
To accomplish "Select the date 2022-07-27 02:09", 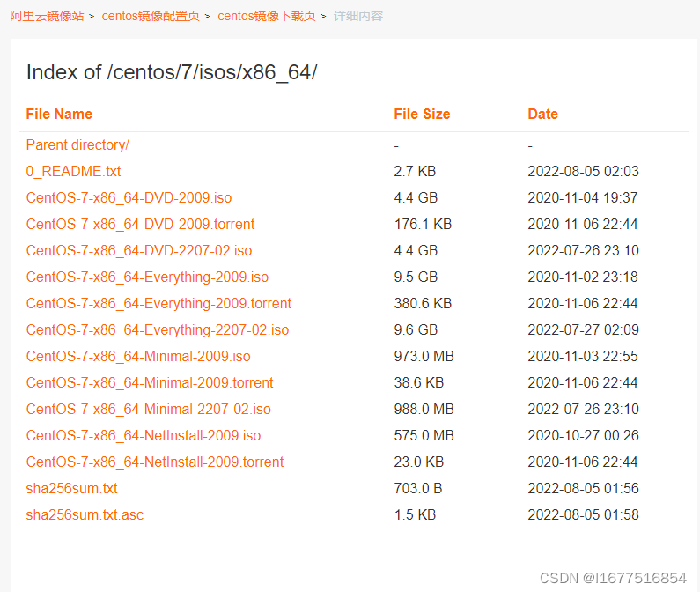I will [x=583, y=329].
